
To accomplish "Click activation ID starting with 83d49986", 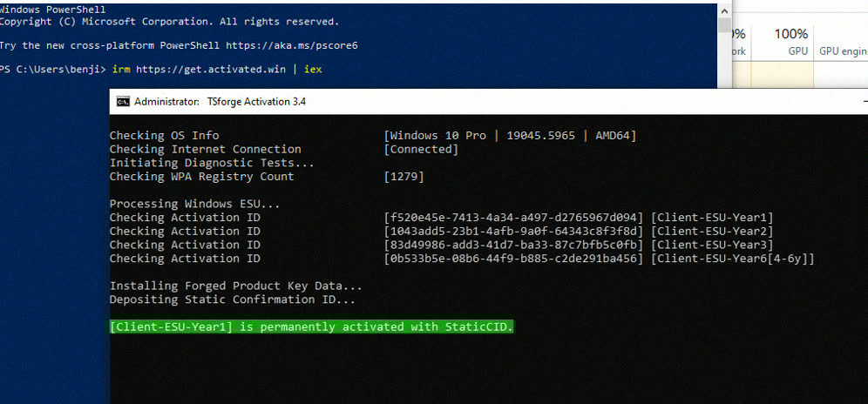I will tap(513, 245).
